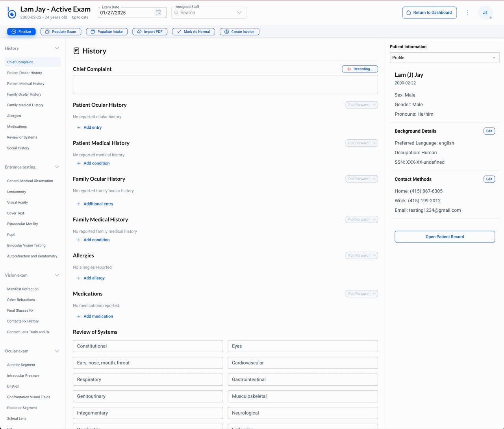Image resolution: width=504 pixels, height=429 pixels.
Task: Click the Import PDF upload button
Action: (x=150, y=32)
